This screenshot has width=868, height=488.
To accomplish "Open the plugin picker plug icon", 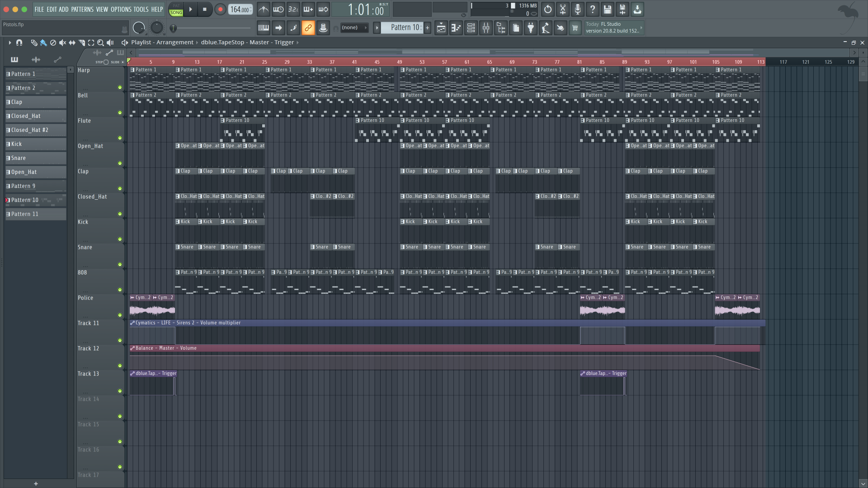I will point(531,28).
